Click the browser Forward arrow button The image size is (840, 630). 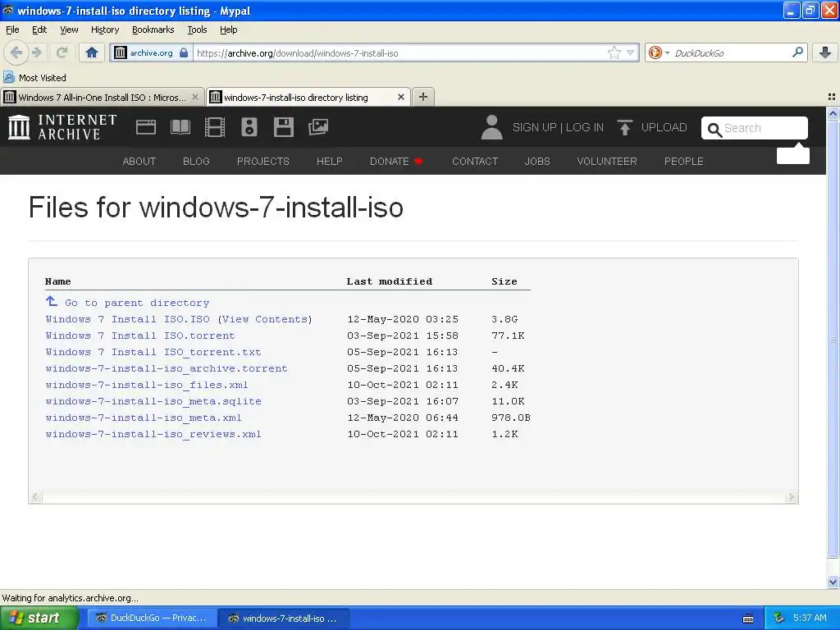point(37,52)
